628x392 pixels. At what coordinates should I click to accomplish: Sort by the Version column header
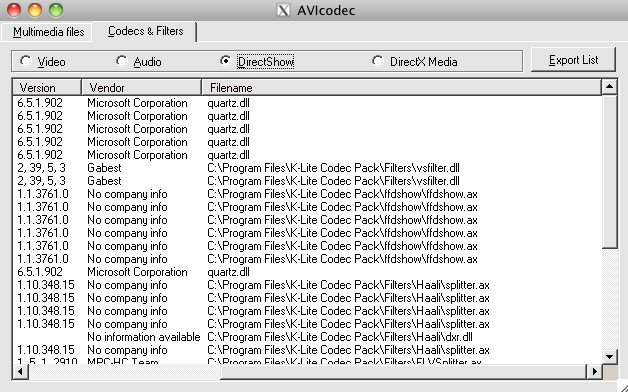pos(47,87)
